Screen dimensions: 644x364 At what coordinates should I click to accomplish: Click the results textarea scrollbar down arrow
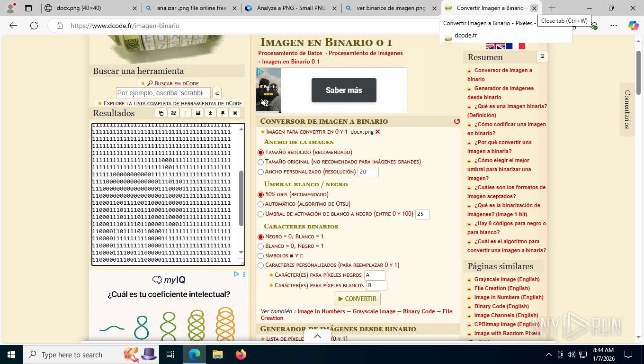pyautogui.click(x=241, y=253)
